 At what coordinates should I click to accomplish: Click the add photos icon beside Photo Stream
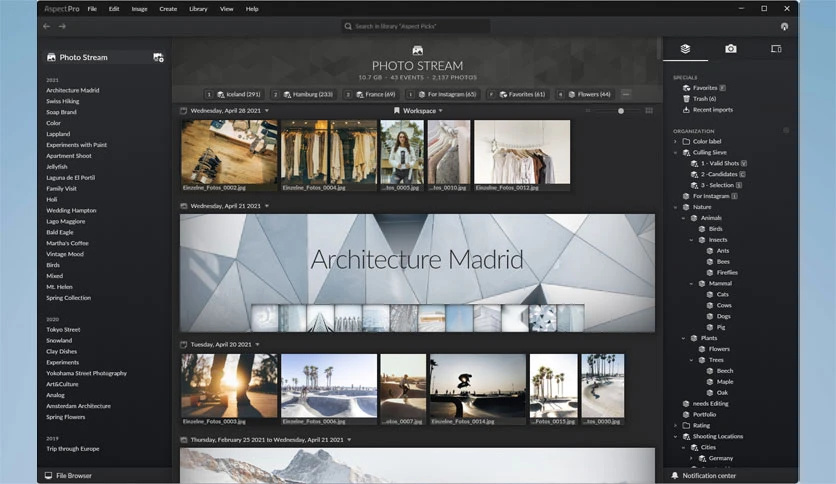pos(158,58)
